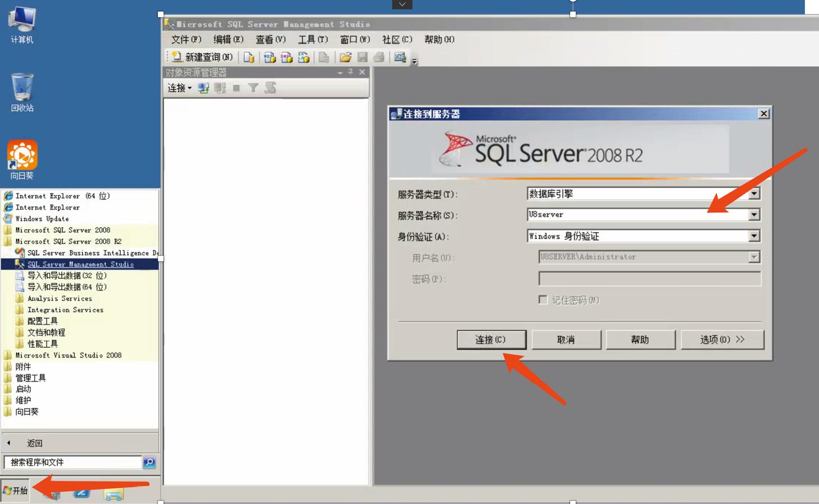
Task: Expand Analysis Services folder
Action: coord(59,298)
